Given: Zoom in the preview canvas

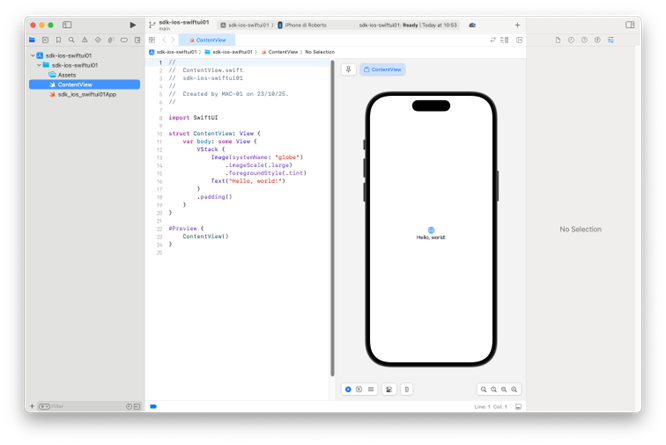Looking at the screenshot, I should point(514,389).
